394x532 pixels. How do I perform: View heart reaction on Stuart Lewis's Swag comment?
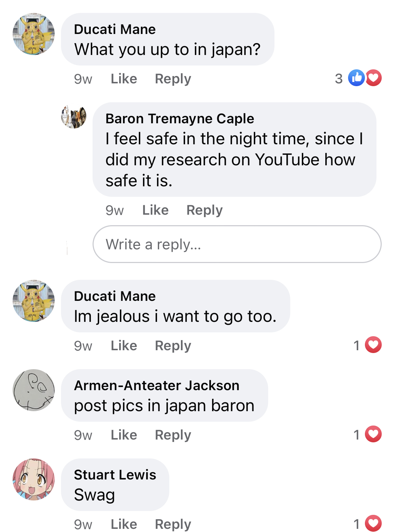click(373, 524)
